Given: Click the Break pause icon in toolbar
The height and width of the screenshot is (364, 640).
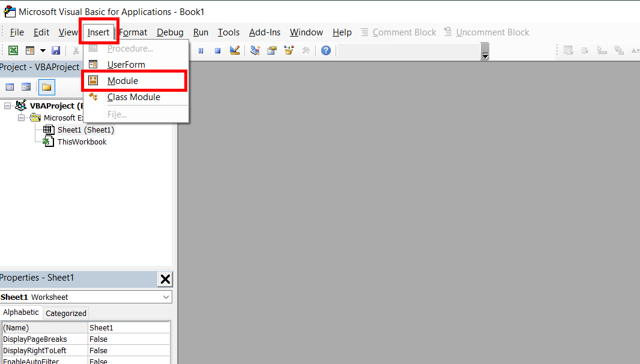Looking at the screenshot, I should 201,50.
